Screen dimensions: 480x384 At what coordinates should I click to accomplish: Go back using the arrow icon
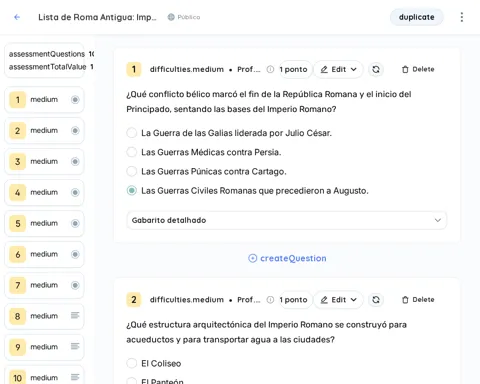pyautogui.click(x=17, y=17)
